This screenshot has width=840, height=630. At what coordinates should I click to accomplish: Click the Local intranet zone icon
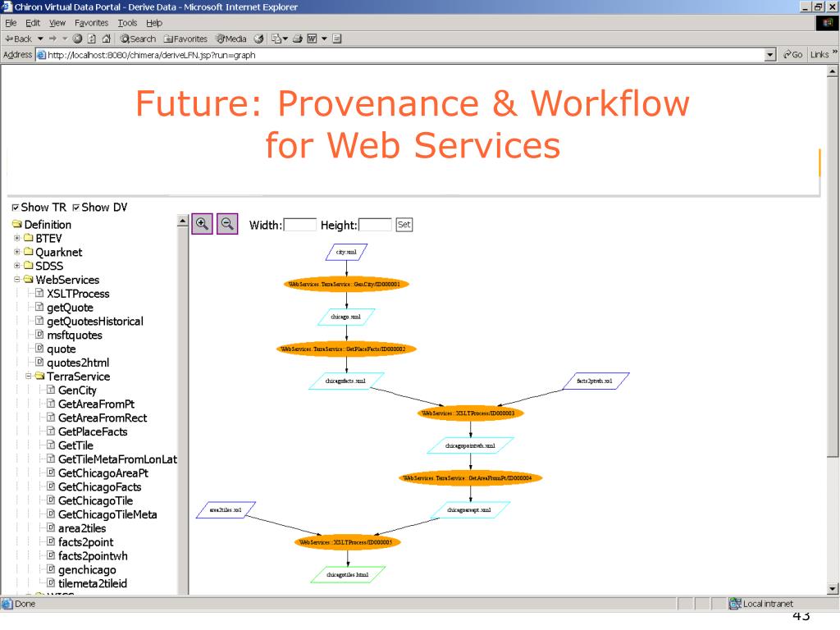734,603
